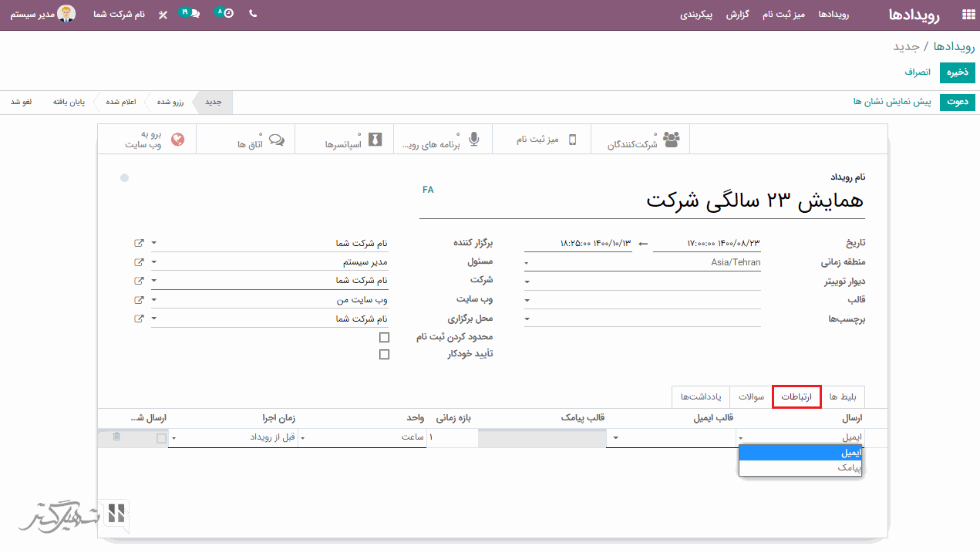Delete the communication row with trash icon

click(116, 437)
